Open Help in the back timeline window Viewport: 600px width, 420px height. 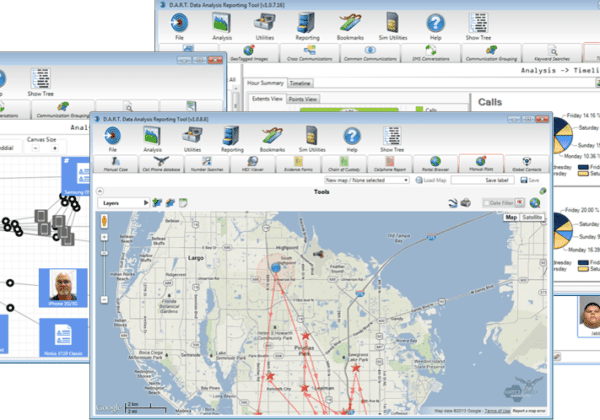435,26
